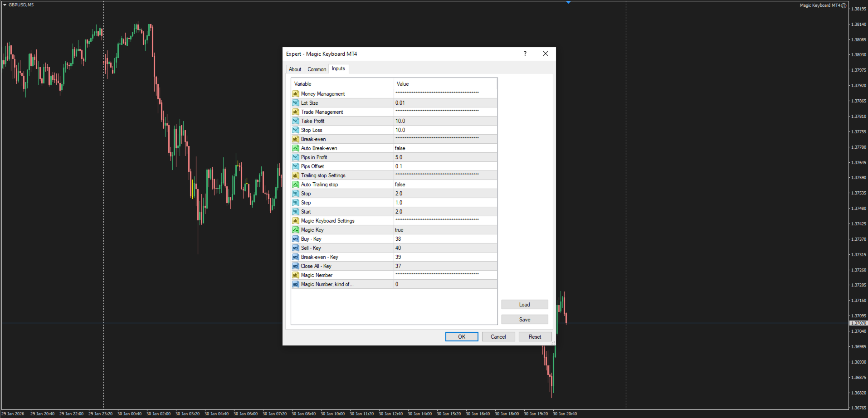Click the string icon beside the Break-even header
Viewport: 868px width, 418px height.
pos(295,139)
